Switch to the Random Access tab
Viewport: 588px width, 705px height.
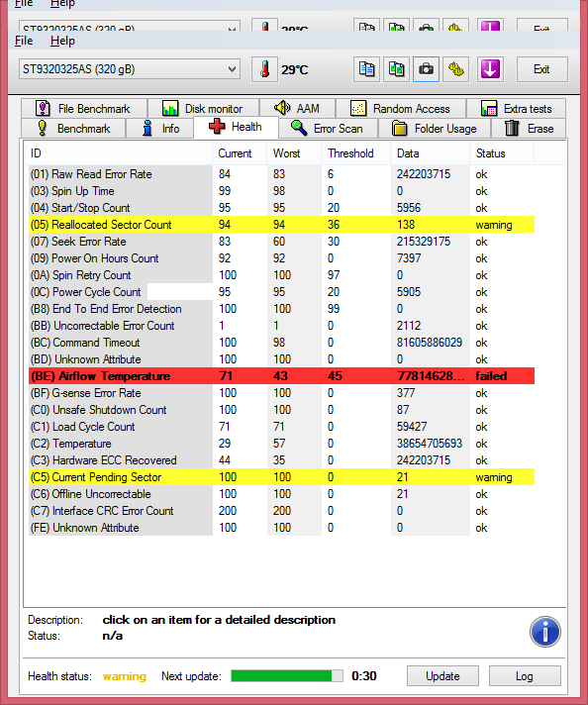[401, 109]
